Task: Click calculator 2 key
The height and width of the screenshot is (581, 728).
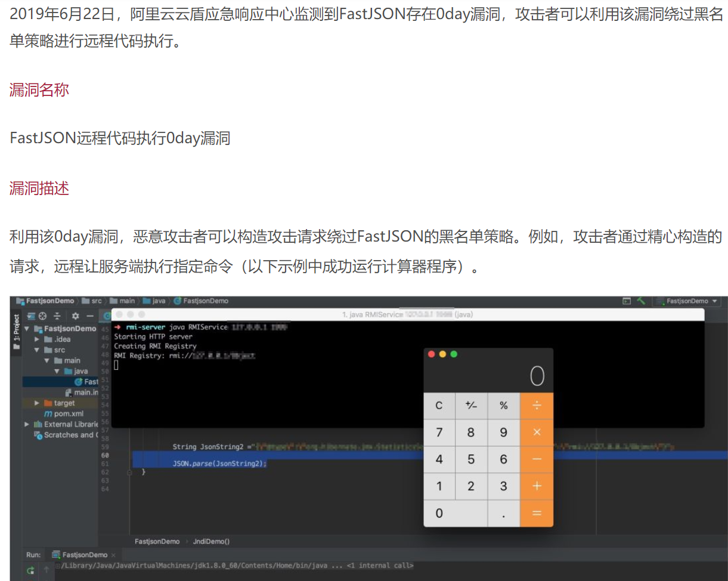Action: pos(471,486)
